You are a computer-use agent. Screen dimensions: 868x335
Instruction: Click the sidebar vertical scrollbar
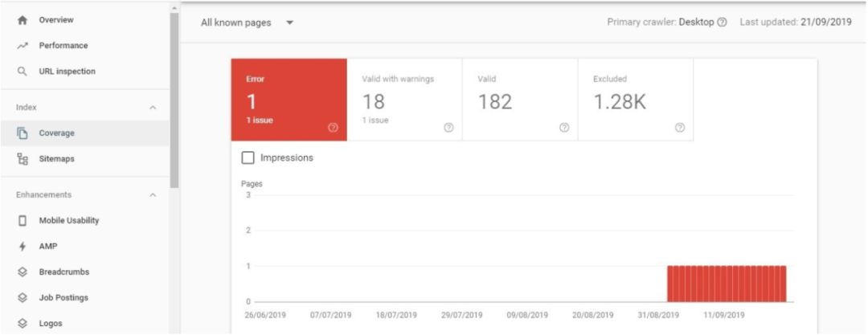click(174, 96)
